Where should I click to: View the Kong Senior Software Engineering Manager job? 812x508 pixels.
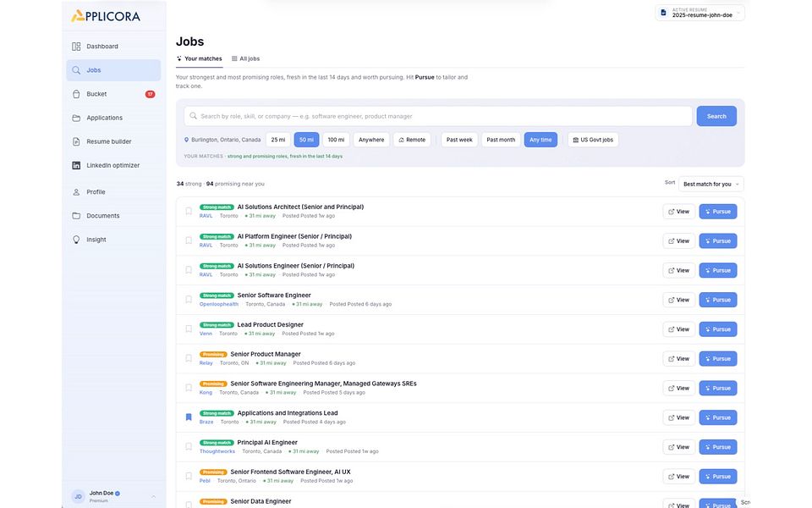[x=679, y=389]
